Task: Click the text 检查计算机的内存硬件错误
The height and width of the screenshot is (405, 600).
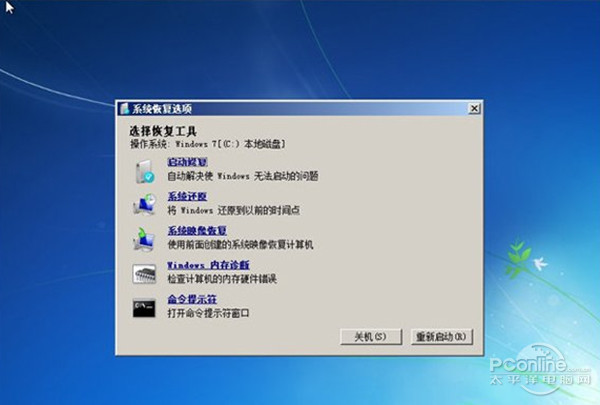Action: pyautogui.click(x=222, y=279)
